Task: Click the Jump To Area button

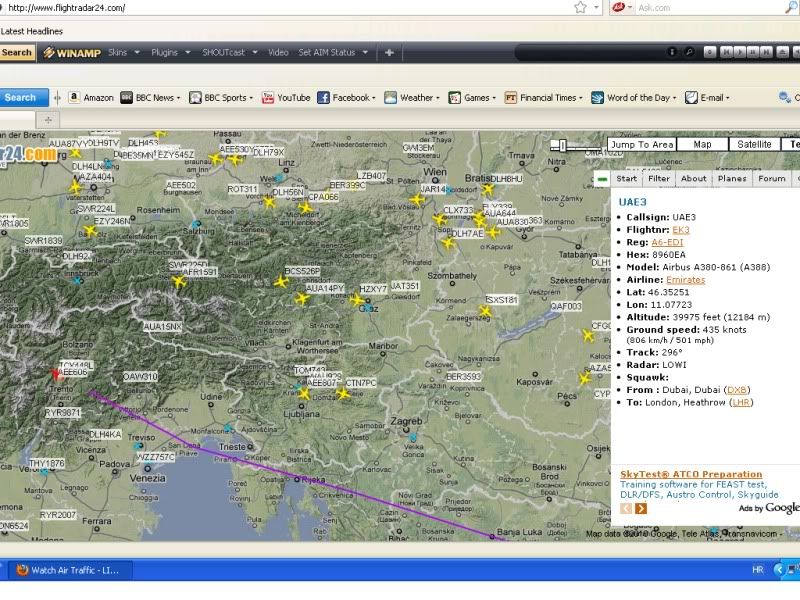Action: 642,144
